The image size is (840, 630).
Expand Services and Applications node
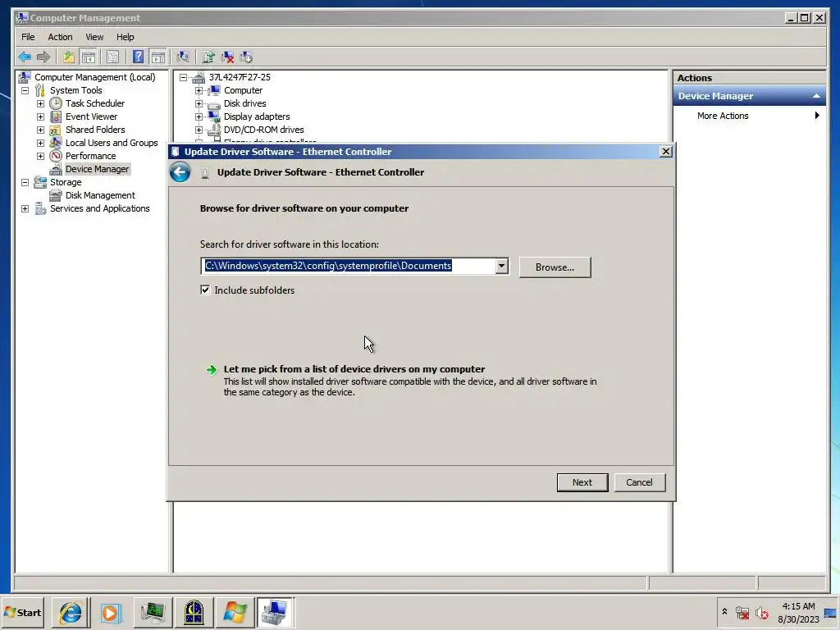click(25, 208)
